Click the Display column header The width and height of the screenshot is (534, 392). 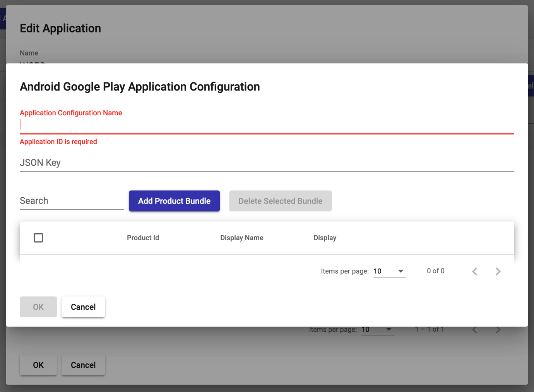point(325,238)
